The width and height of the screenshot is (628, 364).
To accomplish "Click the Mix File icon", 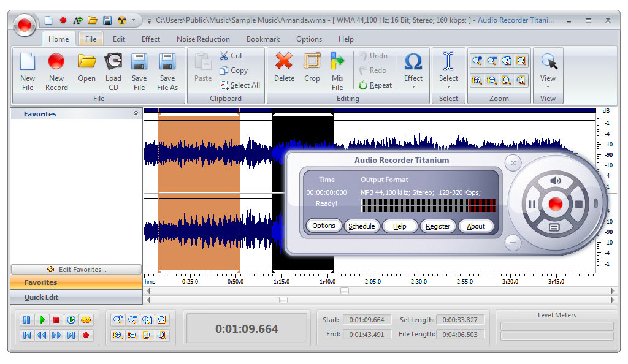I will pyautogui.click(x=337, y=62).
